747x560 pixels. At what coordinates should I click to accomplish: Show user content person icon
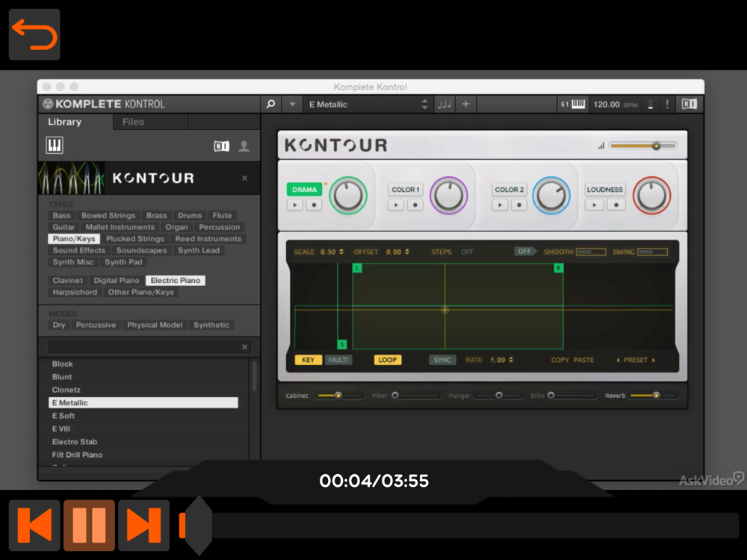[244, 146]
